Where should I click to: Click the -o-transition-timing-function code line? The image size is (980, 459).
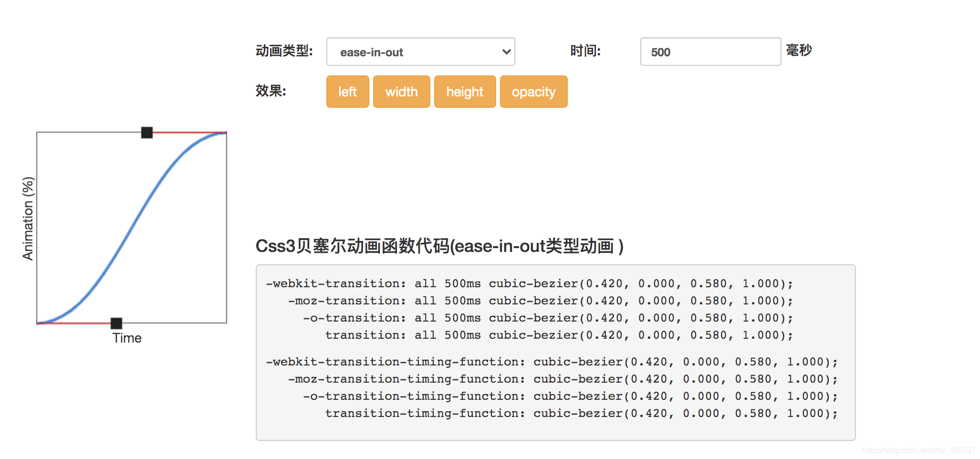[x=570, y=396]
